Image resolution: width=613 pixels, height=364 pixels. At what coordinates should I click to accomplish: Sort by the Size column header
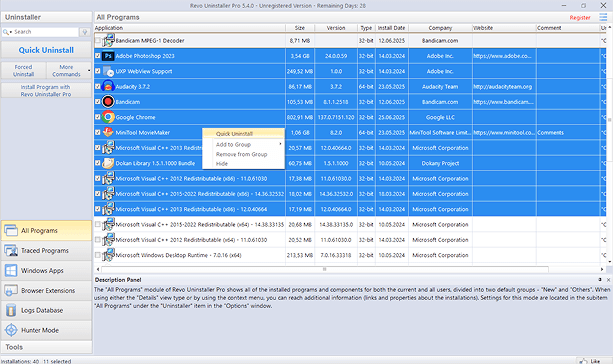pyautogui.click(x=300, y=28)
